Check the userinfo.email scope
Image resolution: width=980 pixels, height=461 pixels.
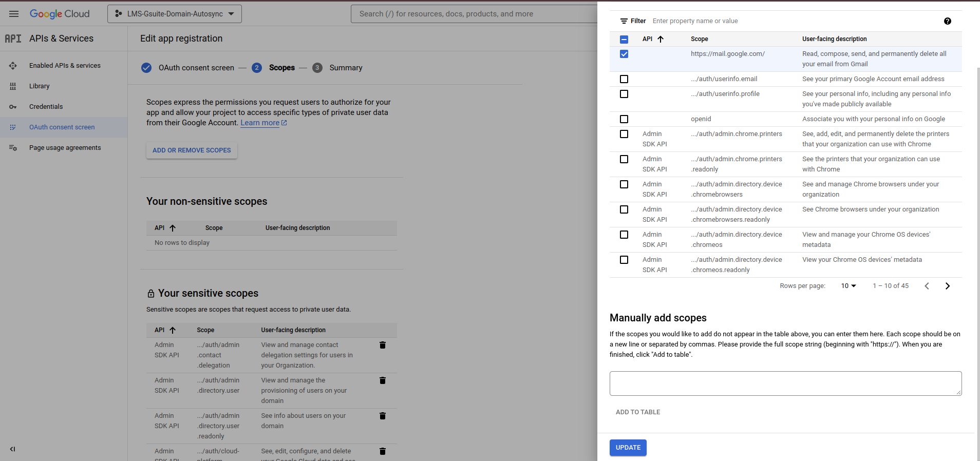[624, 79]
